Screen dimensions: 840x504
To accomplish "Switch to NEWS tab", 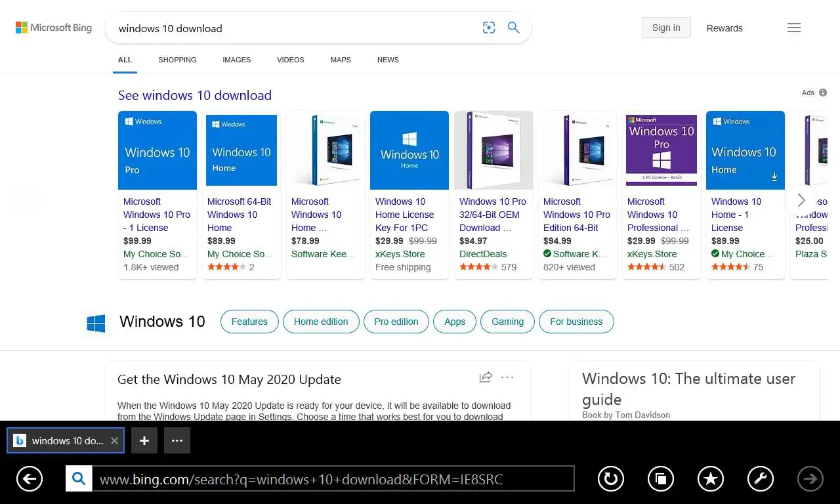I will tap(388, 60).
